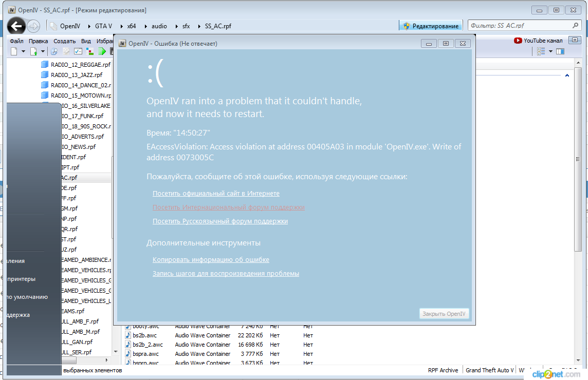This screenshot has height=380, width=588.
Task: Open the Файл menu
Action: (16, 41)
